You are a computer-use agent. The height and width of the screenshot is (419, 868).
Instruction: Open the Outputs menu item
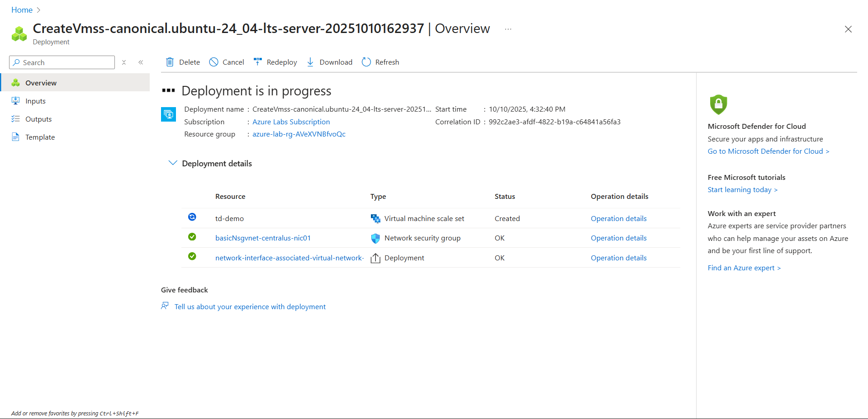tap(38, 119)
